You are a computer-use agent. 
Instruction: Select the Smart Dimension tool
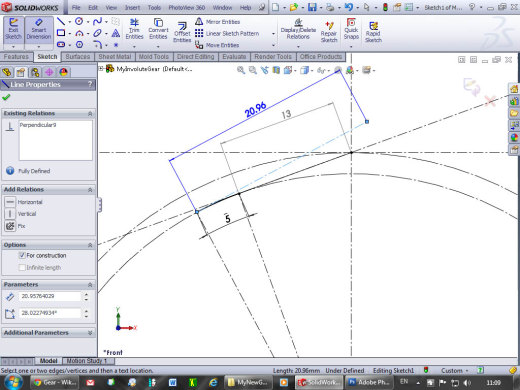click(39, 29)
